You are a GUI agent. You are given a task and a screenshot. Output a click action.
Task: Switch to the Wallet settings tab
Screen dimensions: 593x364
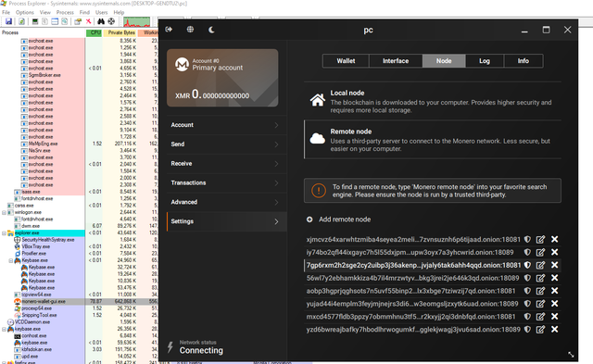[x=346, y=61]
